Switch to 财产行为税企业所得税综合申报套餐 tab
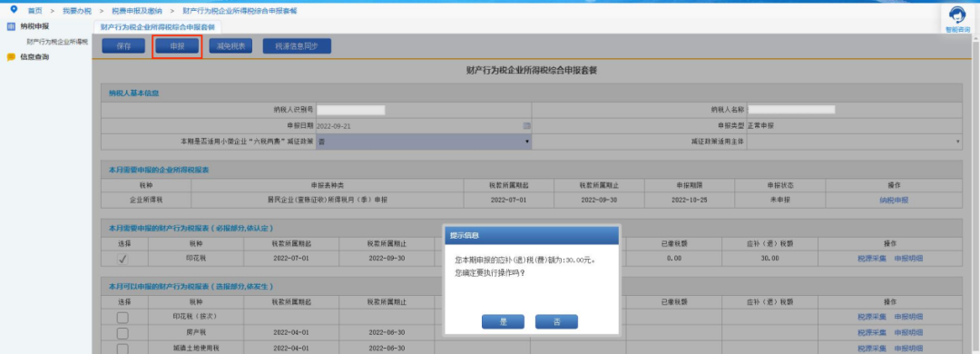Image resolution: width=980 pixels, height=354 pixels. (x=158, y=27)
